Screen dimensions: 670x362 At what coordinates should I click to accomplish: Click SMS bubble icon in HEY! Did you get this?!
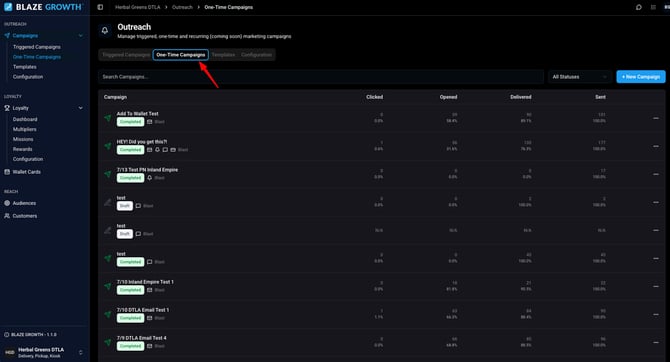coord(165,150)
